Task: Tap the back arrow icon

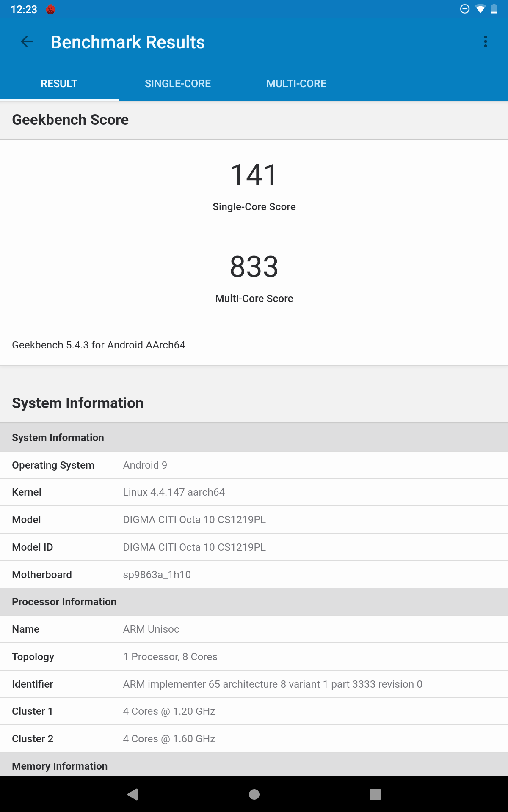Action: tap(27, 41)
